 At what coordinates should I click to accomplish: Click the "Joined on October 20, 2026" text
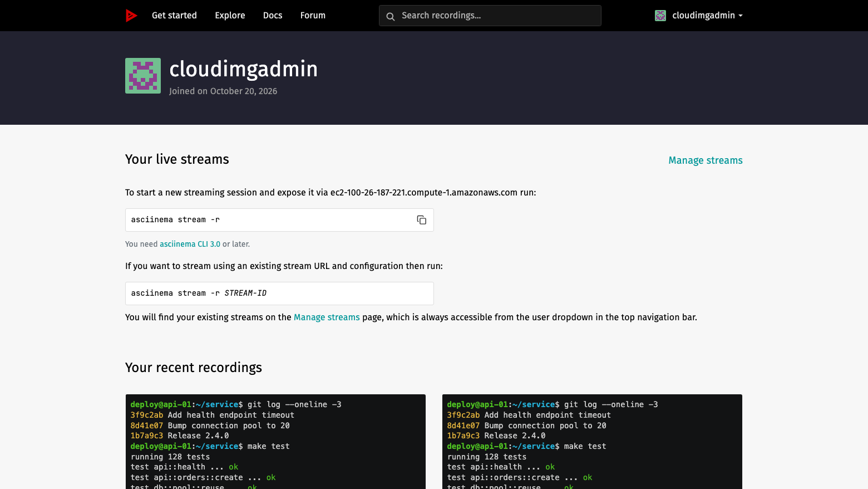(x=223, y=91)
